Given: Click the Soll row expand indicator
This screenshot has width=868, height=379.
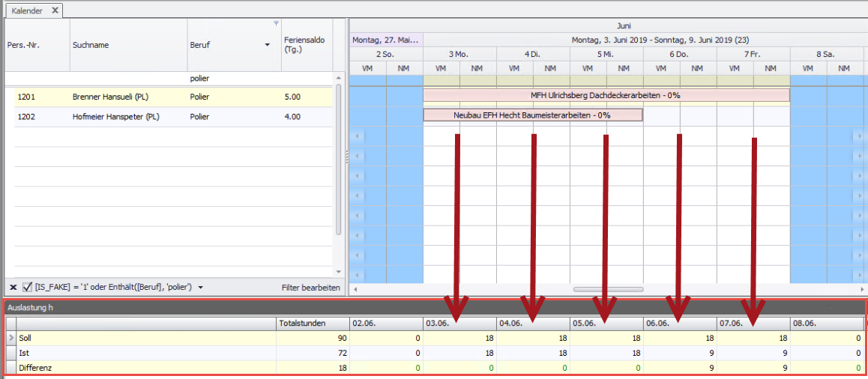Looking at the screenshot, I should click(x=10, y=338).
